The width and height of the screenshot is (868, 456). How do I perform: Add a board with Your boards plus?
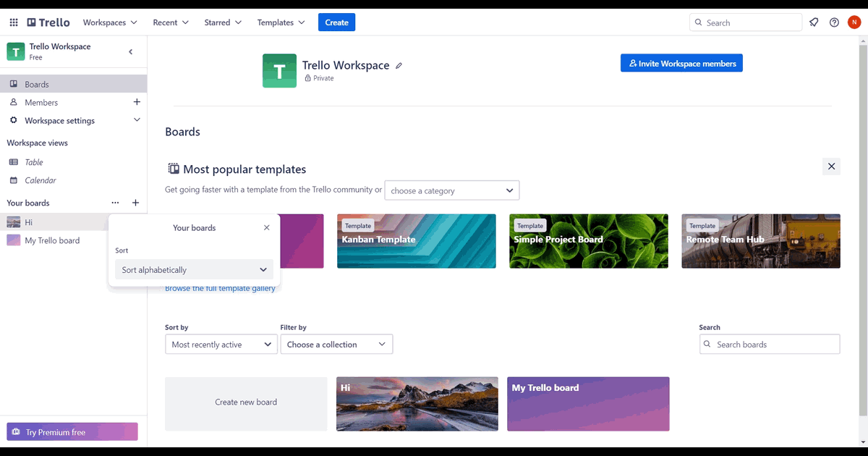click(x=135, y=203)
